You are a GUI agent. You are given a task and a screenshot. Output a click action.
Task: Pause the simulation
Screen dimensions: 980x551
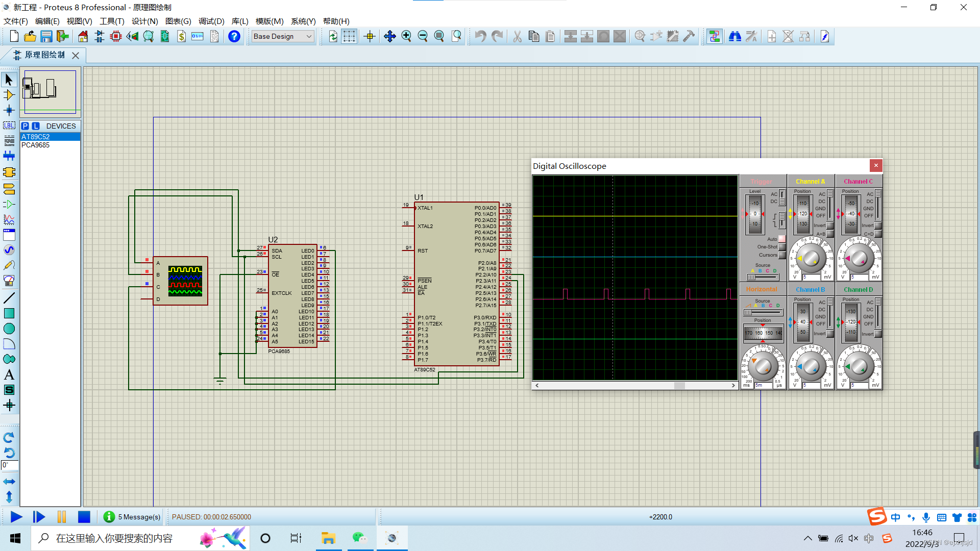(x=62, y=517)
